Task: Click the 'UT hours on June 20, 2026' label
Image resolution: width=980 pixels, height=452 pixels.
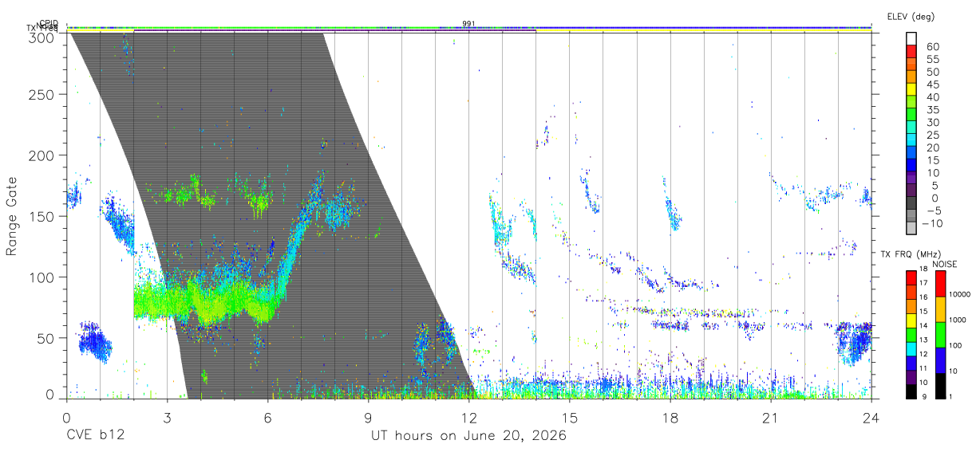Action: coord(468,435)
